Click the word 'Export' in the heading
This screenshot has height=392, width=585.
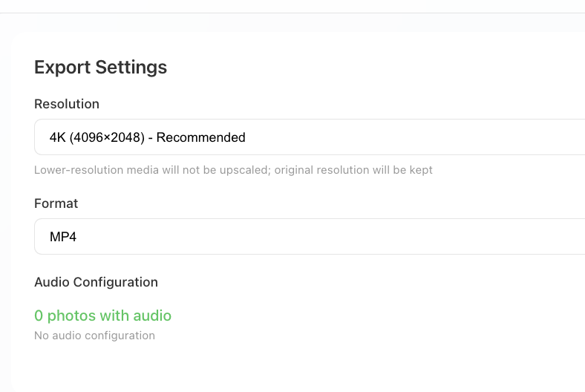tap(62, 68)
